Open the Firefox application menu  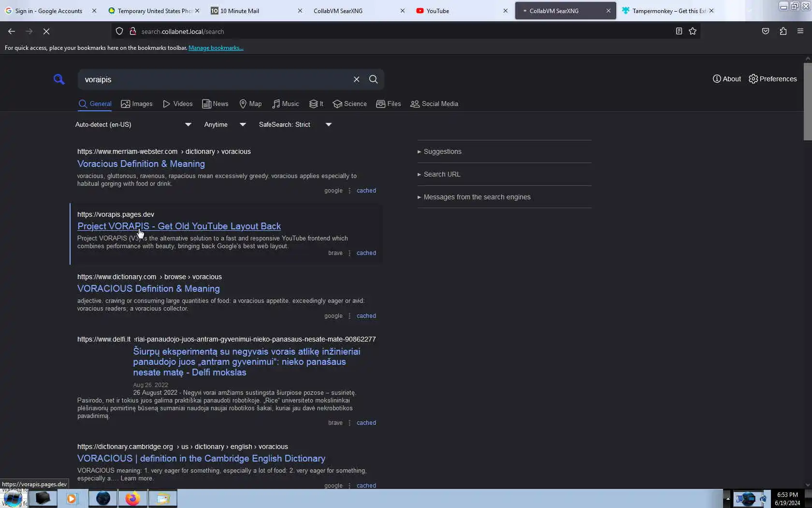(x=800, y=31)
